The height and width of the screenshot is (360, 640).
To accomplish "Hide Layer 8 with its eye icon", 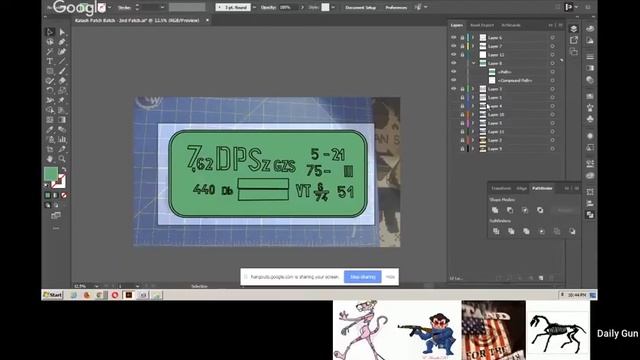I will coord(453,63).
